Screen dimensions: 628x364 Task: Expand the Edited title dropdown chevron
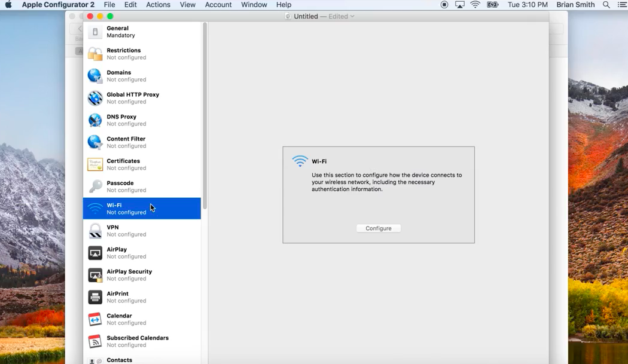point(352,16)
